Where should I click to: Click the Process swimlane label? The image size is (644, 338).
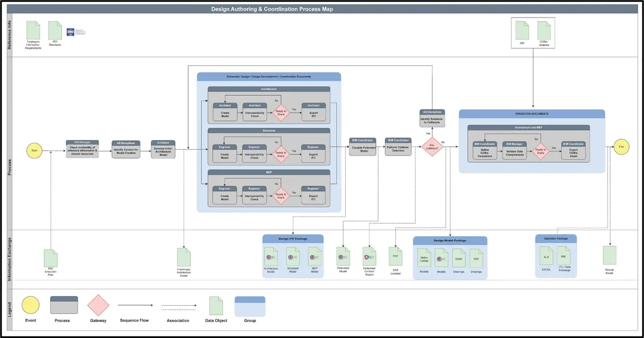click(10, 166)
